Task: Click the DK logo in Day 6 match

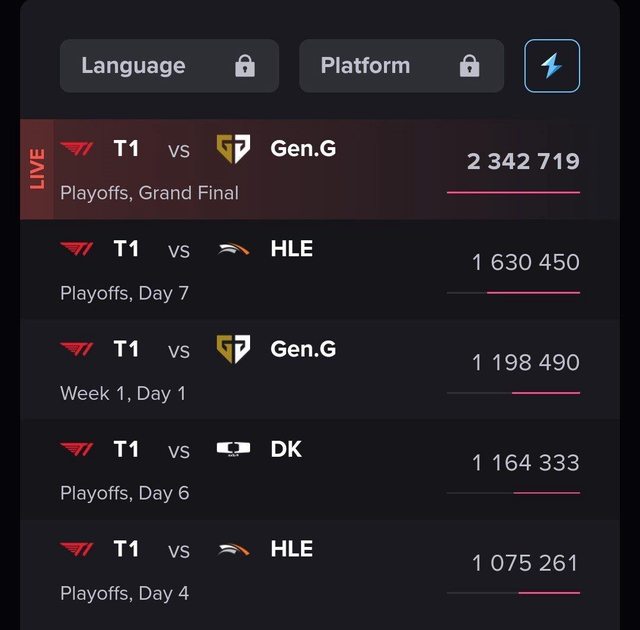Action: click(x=233, y=449)
